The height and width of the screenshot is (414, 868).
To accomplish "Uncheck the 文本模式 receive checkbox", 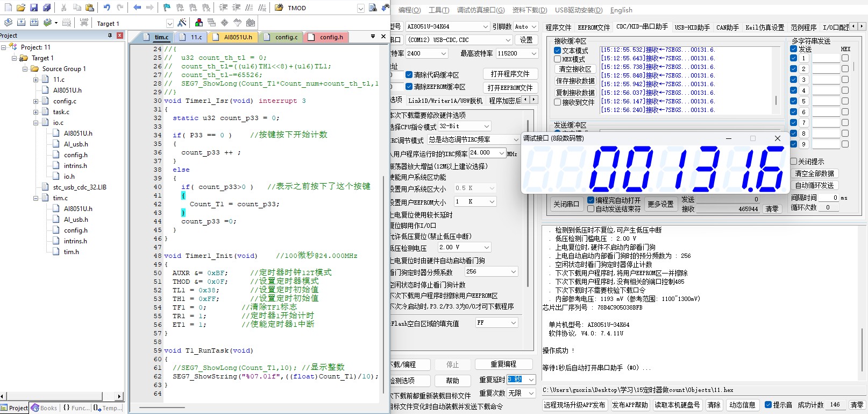I will pos(558,51).
